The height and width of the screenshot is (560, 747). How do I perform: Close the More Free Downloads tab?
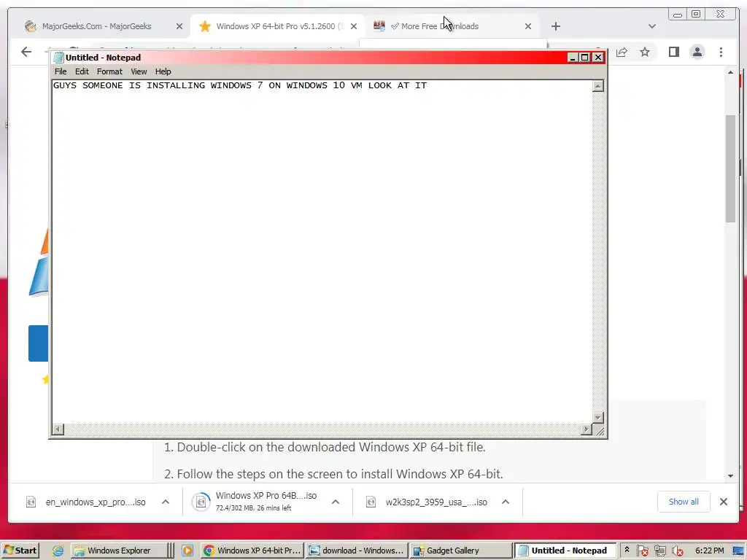(528, 26)
